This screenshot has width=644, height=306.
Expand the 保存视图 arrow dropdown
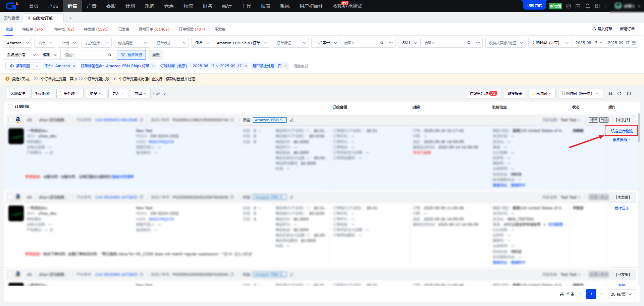click(x=37, y=66)
